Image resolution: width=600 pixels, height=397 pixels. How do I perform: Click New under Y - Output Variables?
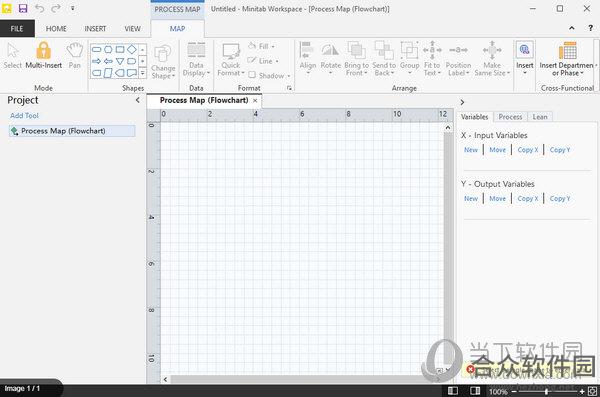click(x=471, y=198)
